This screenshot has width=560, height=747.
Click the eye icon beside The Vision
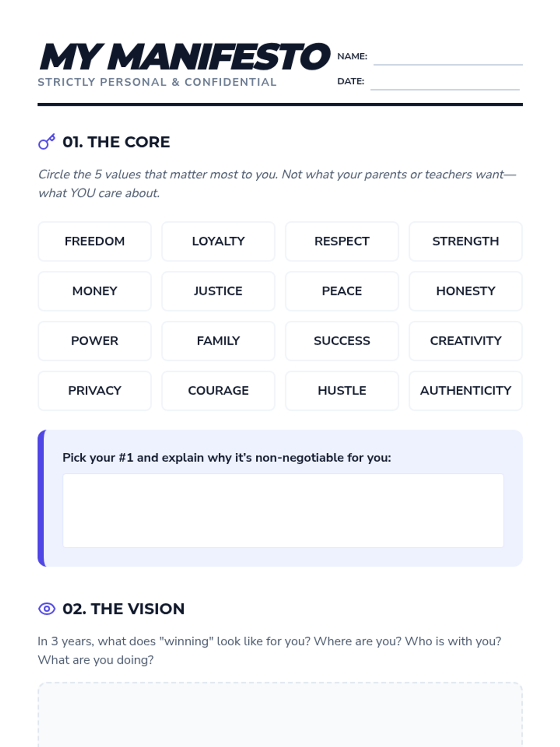tap(47, 609)
